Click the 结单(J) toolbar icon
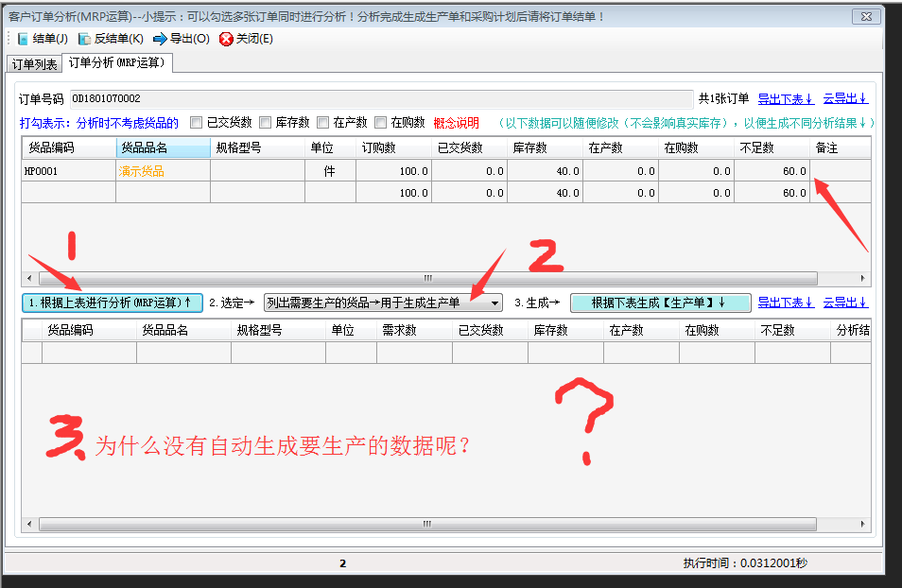The image size is (902, 588). (38, 39)
